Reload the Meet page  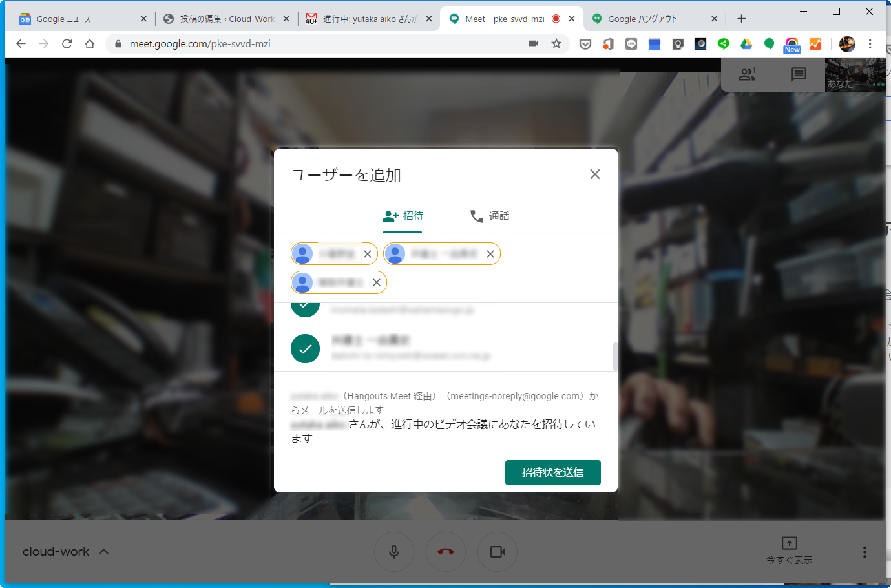pos(67,44)
